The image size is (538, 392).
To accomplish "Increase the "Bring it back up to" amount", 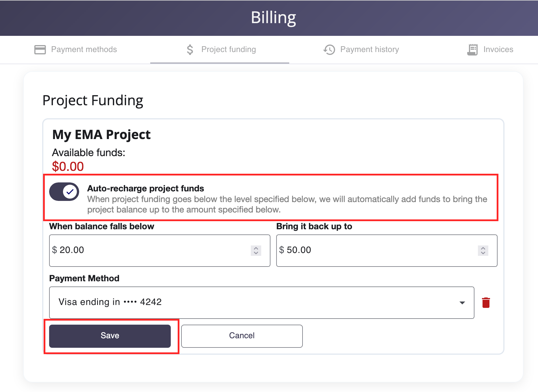I will click(x=483, y=248).
